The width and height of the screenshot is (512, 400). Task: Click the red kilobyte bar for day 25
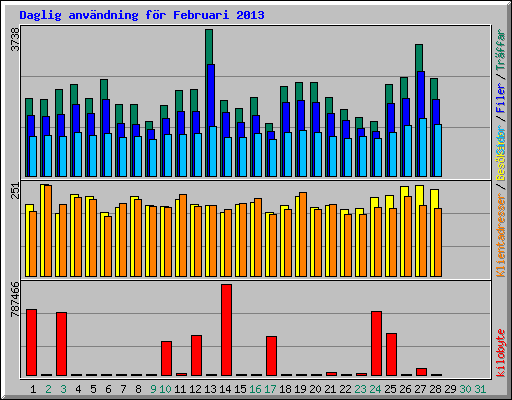(x=391, y=354)
